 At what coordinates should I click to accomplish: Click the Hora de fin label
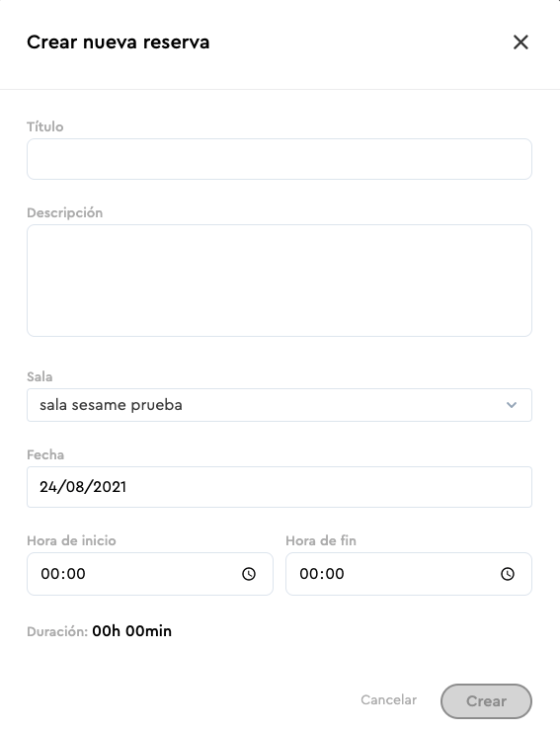pyautogui.click(x=321, y=540)
